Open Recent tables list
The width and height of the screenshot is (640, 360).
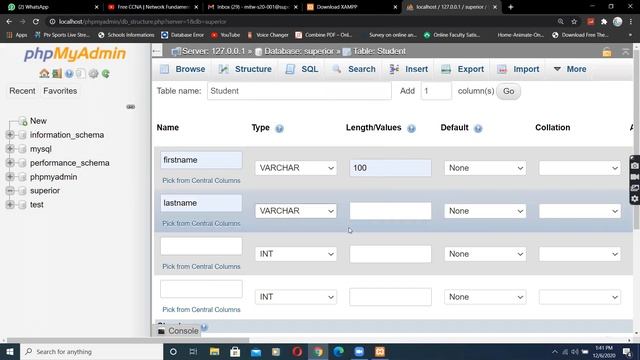coord(22,91)
